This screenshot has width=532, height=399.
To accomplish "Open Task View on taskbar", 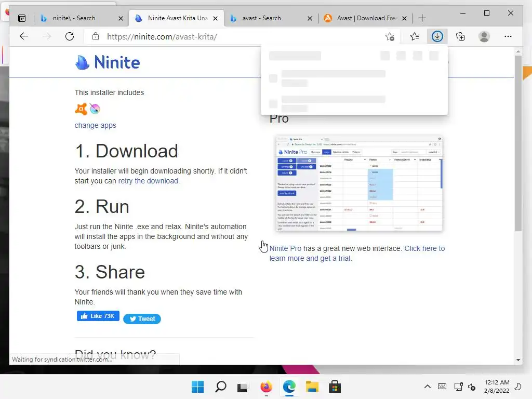I will point(242,387).
